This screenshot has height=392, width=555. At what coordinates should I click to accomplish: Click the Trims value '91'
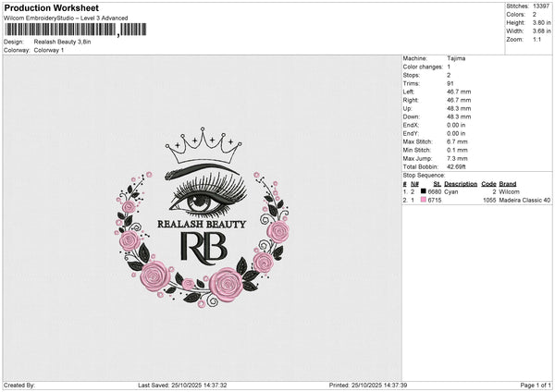[x=450, y=83]
